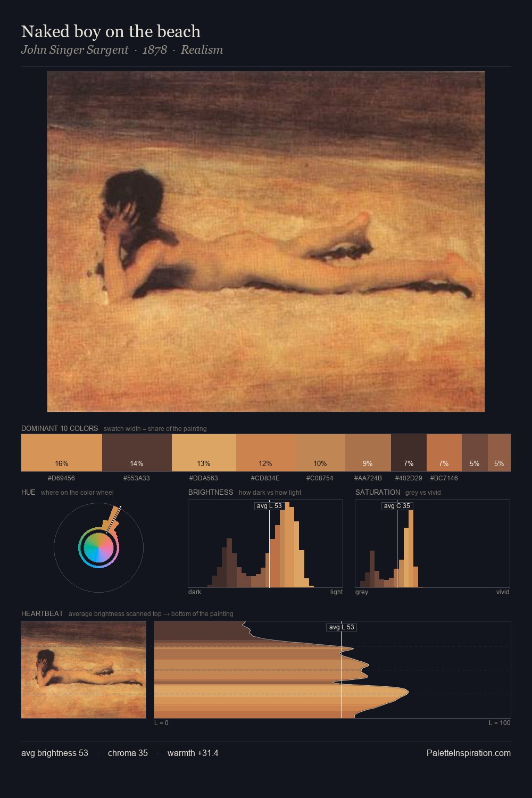532x798 pixels.
Task: Click 'warmth +31.4' in footer
Action: (x=193, y=753)
